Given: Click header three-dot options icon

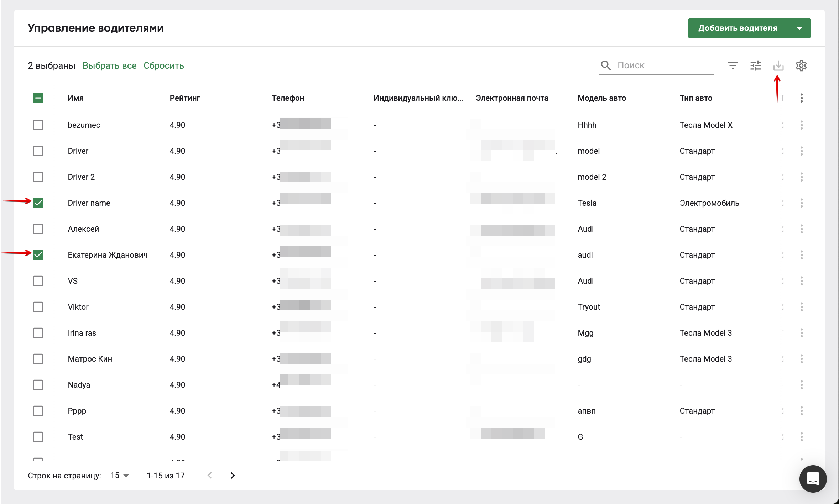Looking at the screenshot, I should [801, 98].
